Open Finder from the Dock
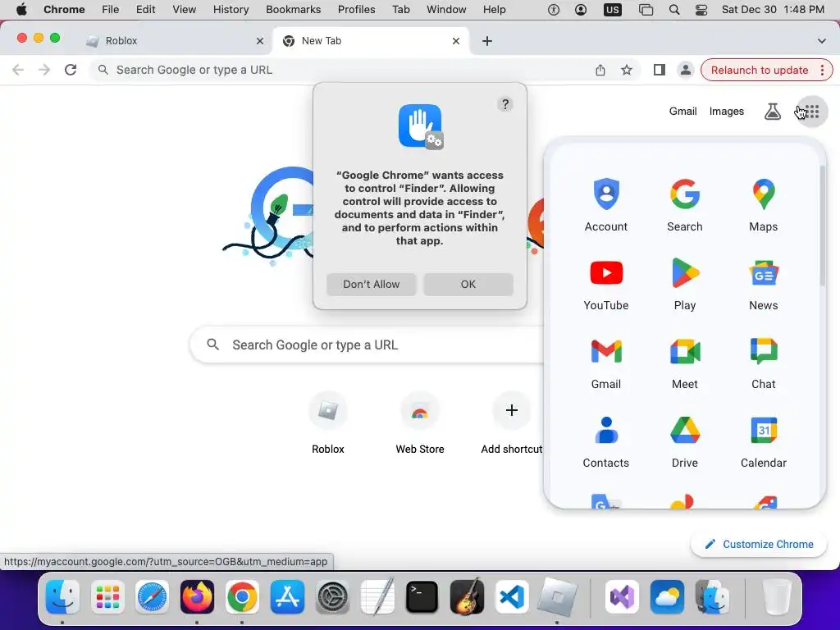Screen dimensions: 840x630 point(62,597)
